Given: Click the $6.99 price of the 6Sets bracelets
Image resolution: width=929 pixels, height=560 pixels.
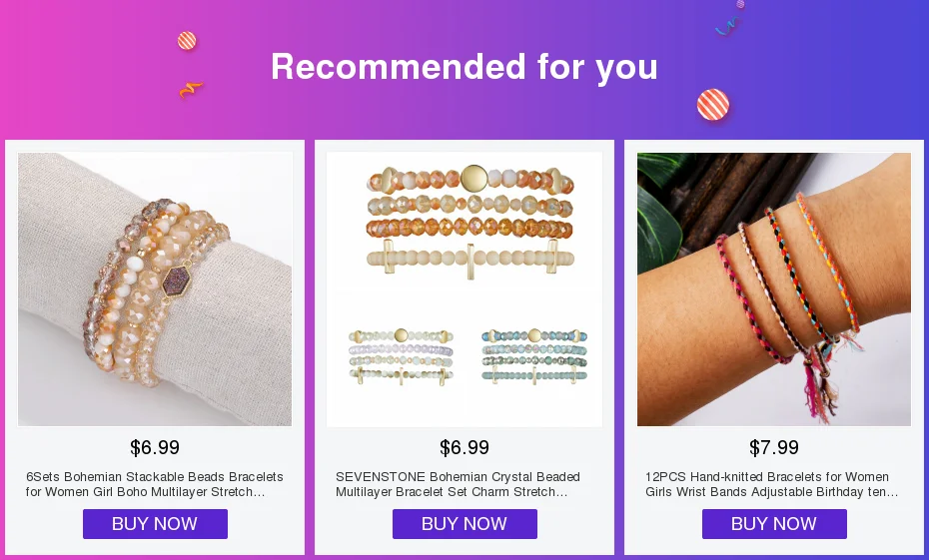Looking at the screenshot, I should [155, 448].
